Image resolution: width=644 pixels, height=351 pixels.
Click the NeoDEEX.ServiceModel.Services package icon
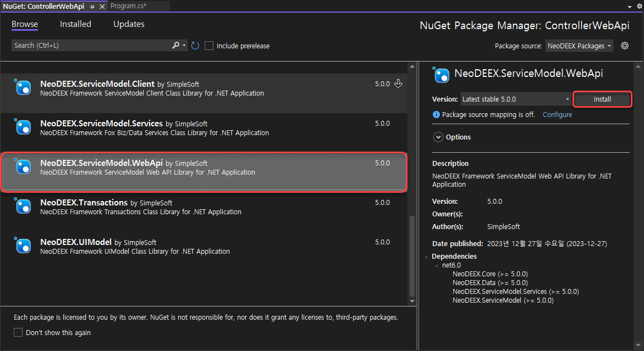point(23,127)
